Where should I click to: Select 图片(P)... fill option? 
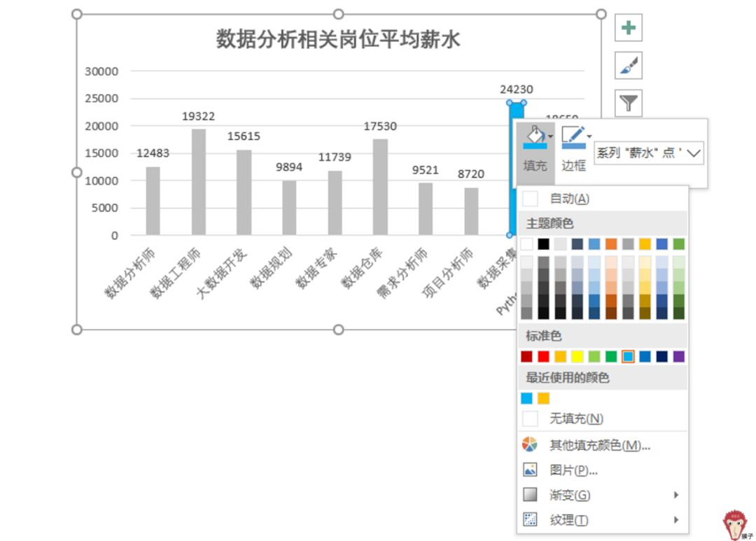(603, 470)
